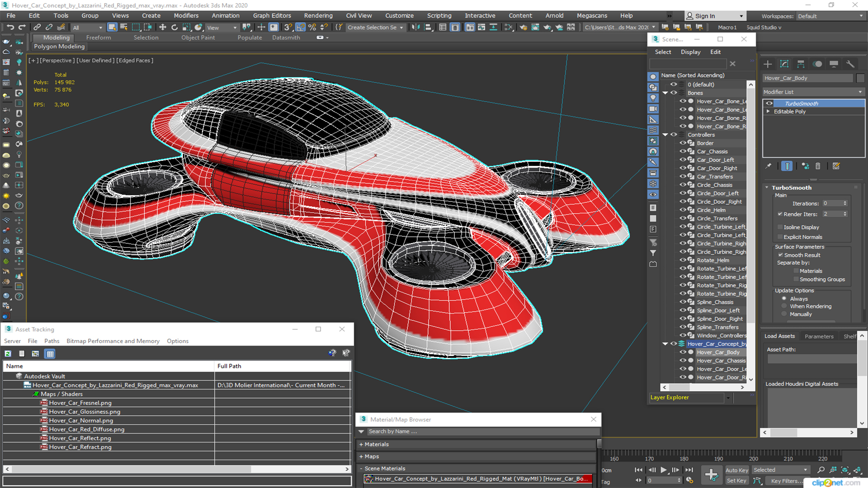
Task: Open the Select by Name tool
Action: tap(124, 28)
